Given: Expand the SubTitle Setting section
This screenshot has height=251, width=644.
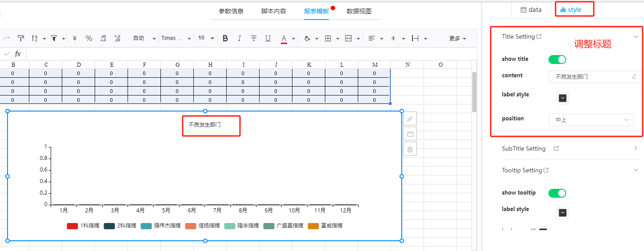Looking at the screenshot, I should point(636,148).
